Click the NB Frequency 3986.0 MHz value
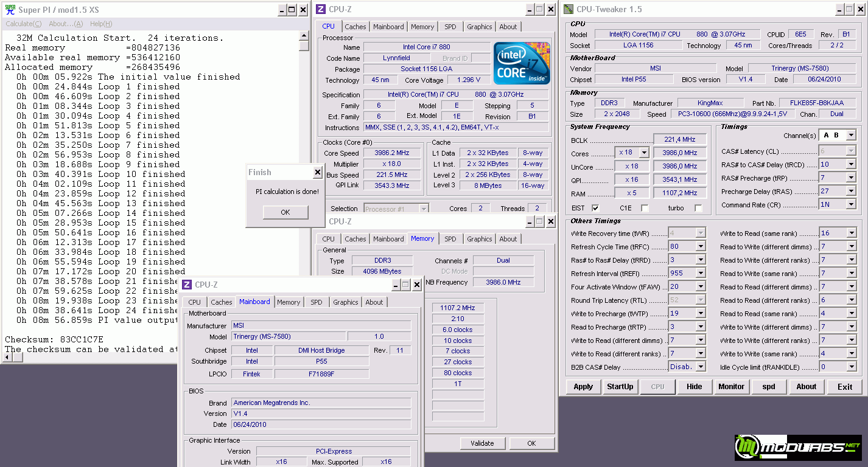The image size is (868, 467). point(503,282)
